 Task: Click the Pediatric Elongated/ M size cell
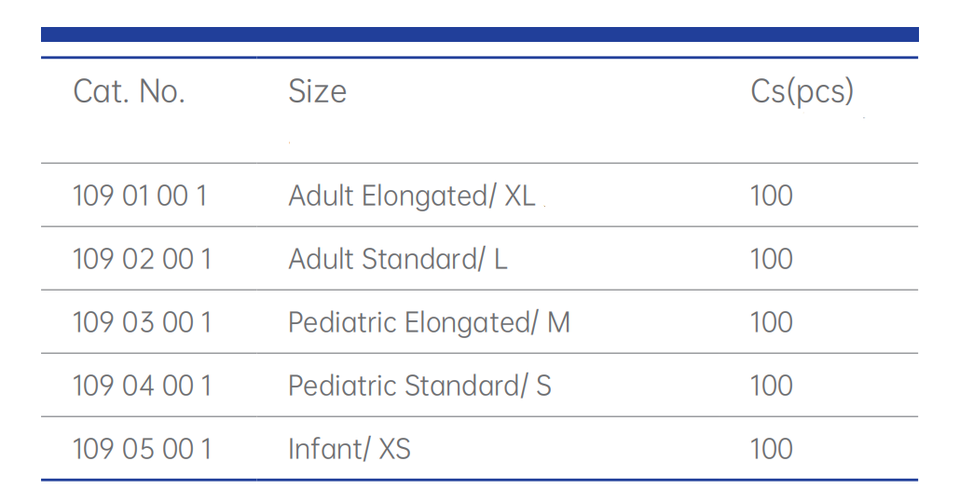coord(429,323)
